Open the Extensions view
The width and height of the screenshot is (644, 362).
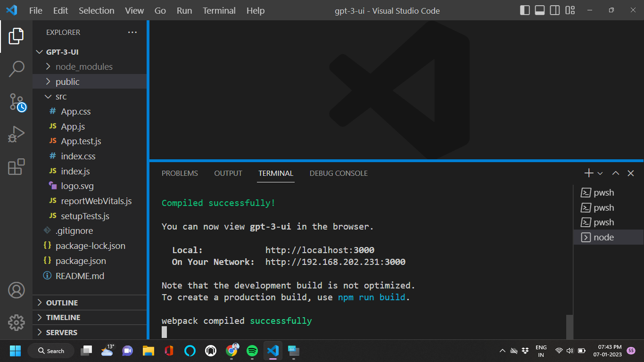point(17,166)
